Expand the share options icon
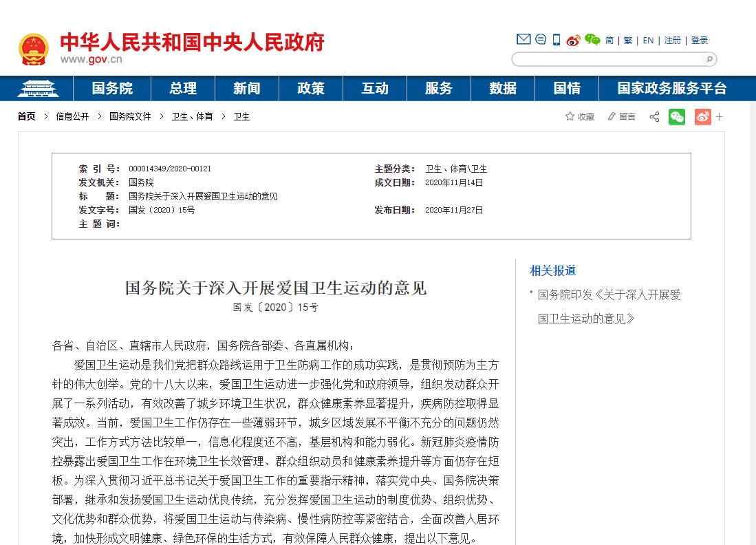Screen dimensions: 756x545 coord(654,116)
